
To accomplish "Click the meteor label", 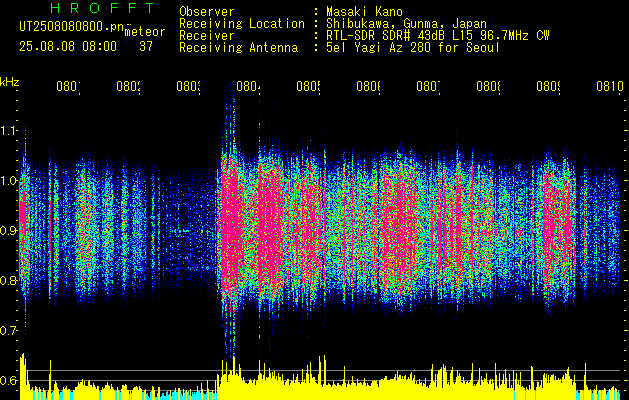I will click(145, 32).
